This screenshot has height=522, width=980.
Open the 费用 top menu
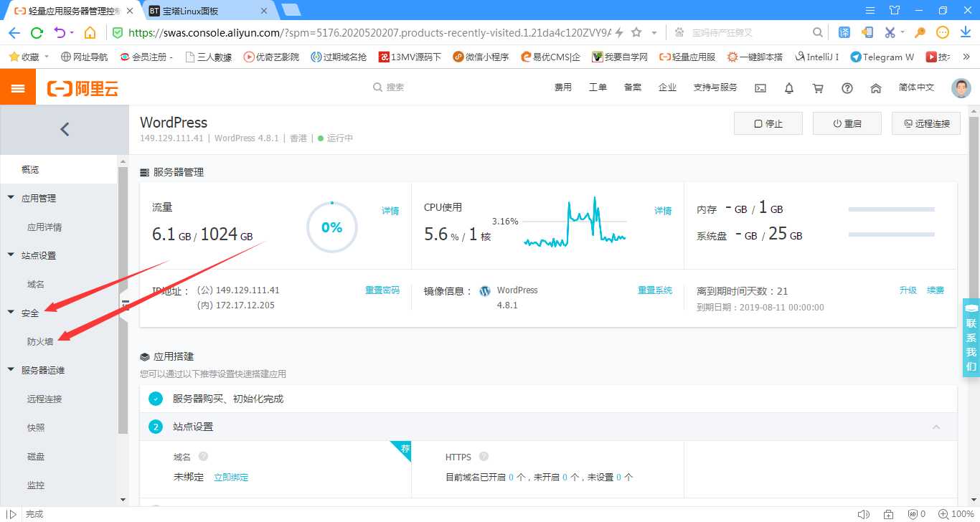click(x=563, y=87)
